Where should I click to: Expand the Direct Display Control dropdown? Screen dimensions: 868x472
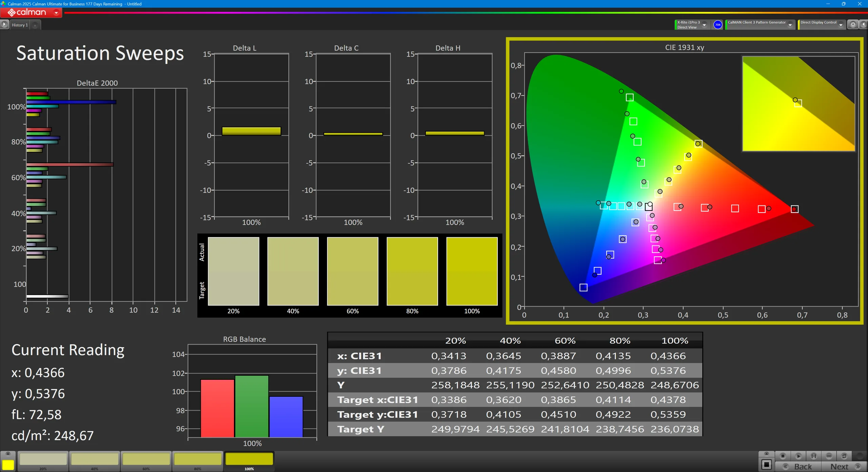click(841, 25)
